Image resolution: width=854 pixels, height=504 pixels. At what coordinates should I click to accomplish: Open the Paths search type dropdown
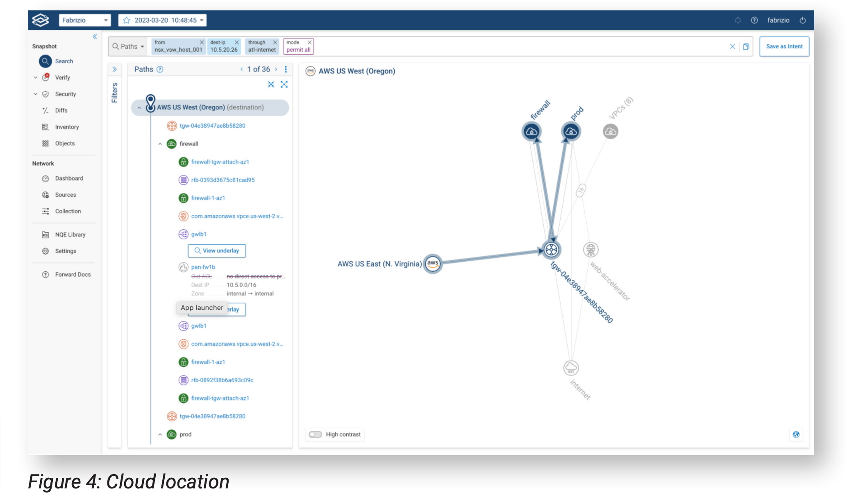point(129,46)
